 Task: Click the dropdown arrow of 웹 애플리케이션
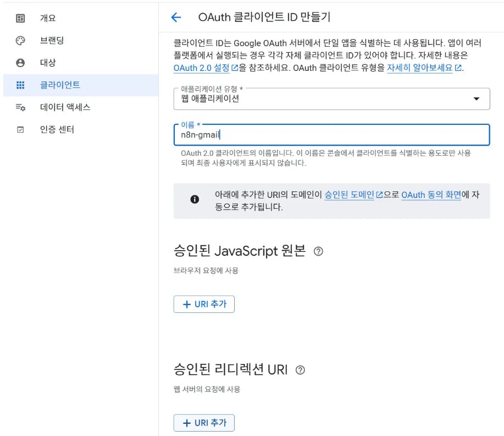(x=477, y=99)
